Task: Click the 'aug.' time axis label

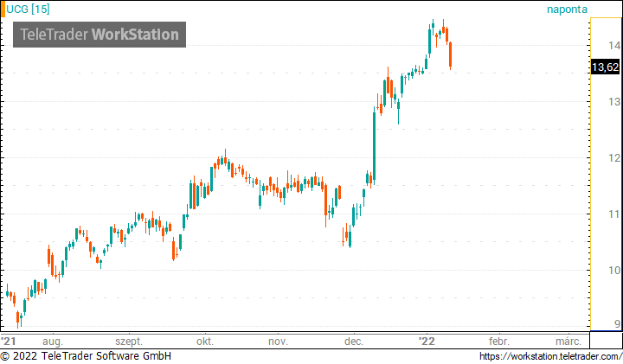Action: [53, 342]
